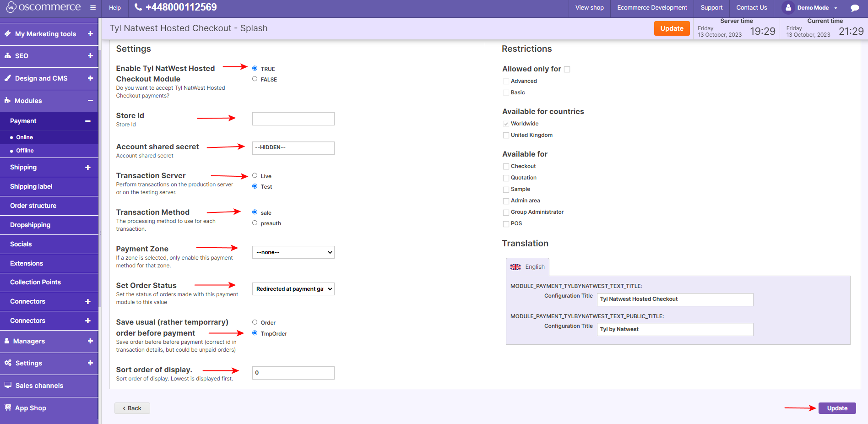The height and width of the screenshot is (424, 868).
Task: Open the Set Order Status dropdown
Action: click(293, 288)
